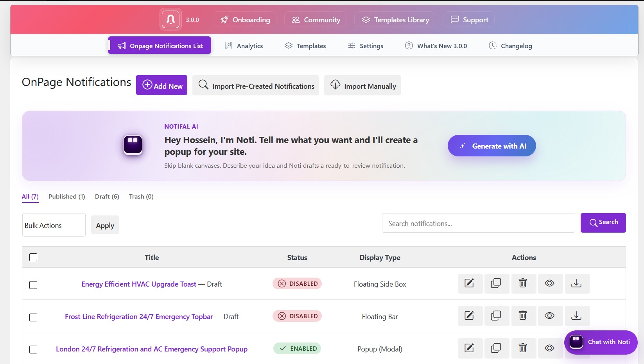Click the Noti AI avatar in banner

(133, 145)
